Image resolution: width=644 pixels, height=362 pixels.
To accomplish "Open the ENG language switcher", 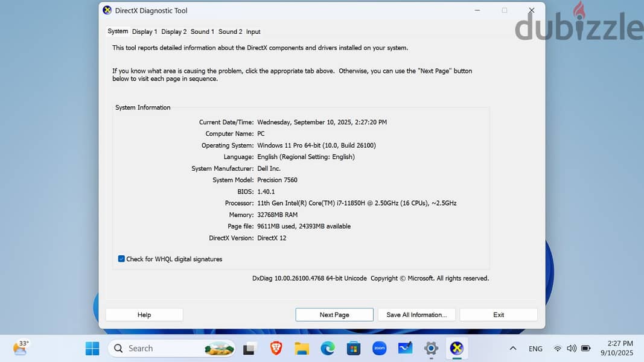I will [x=535, y=349].
